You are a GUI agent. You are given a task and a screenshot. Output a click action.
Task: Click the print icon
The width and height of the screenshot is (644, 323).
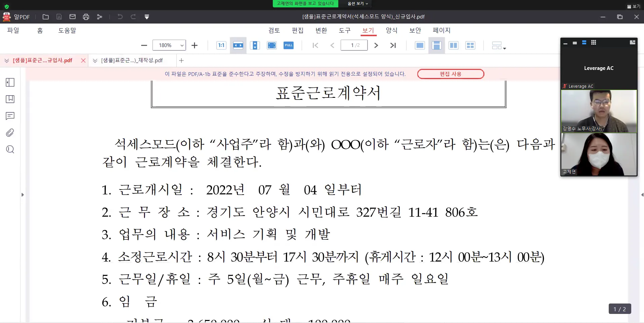[86, 17]
